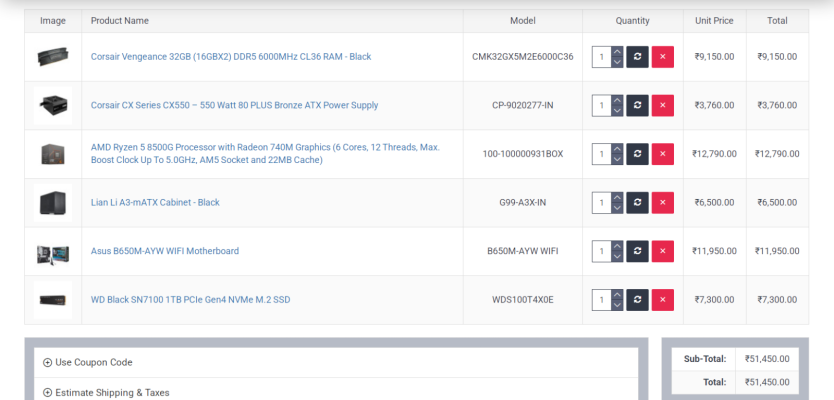Increase quantity of Asus B650M-AYW motherboard
The width and height of the screenshot is (834, 400).
point(617,246)
